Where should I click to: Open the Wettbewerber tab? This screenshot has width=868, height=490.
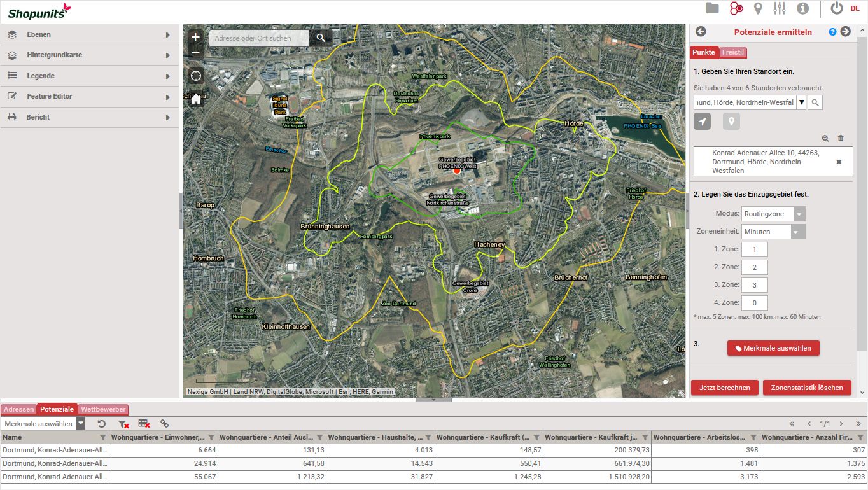(x=104, y=409)
